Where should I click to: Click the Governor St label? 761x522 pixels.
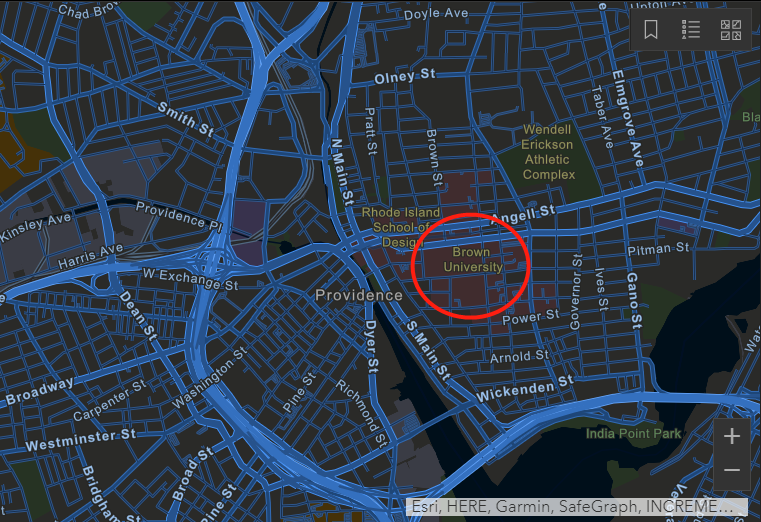coord(576,292)
